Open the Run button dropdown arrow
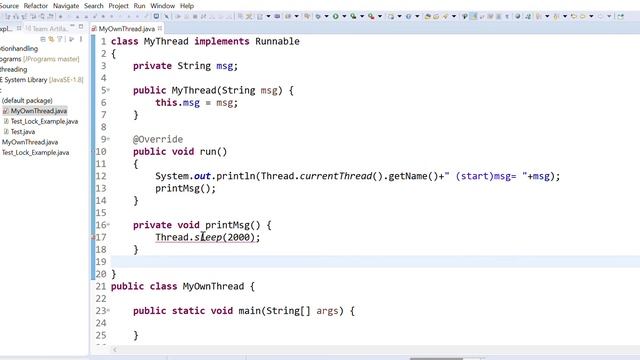Image resolution: width=640 pixels, height=360 pixels. coord(344,16)
